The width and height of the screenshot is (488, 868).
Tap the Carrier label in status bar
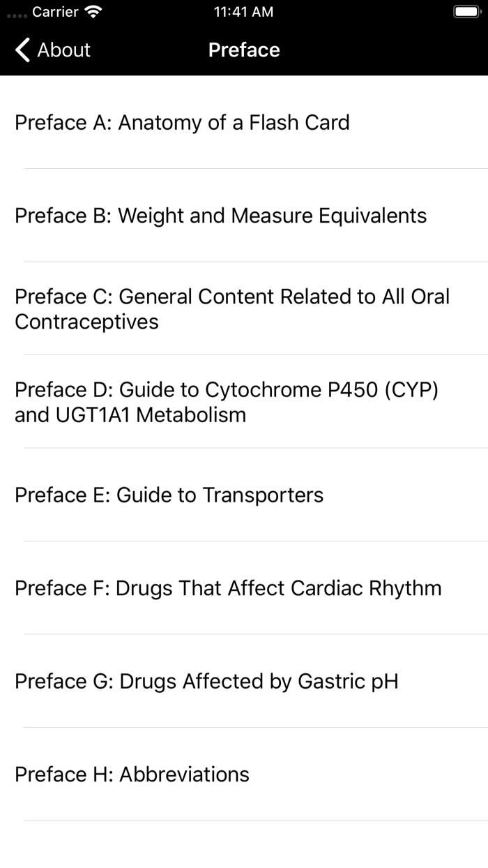(x=54, y=12)
